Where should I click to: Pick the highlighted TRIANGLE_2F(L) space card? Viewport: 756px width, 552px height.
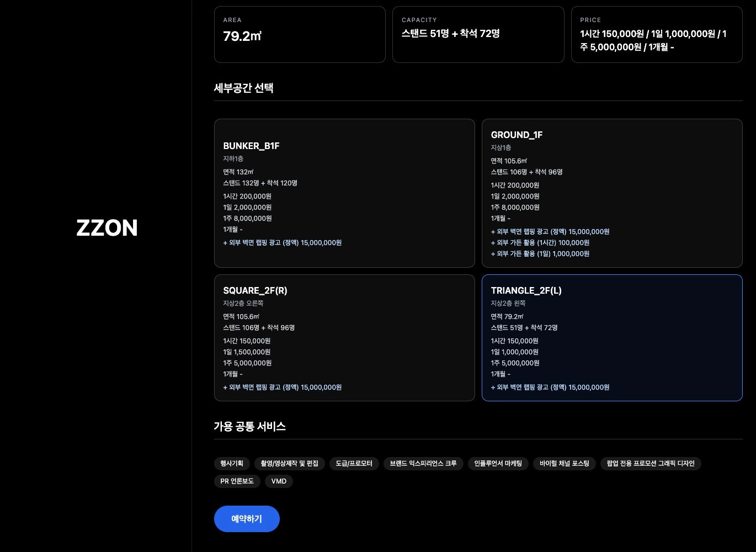[x=612, y=338]
